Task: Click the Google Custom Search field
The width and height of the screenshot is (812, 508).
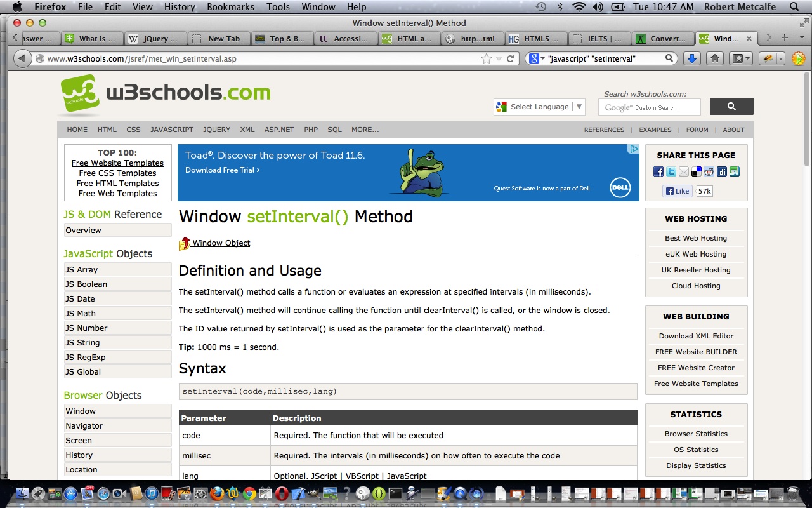Action: coord(650,107)
